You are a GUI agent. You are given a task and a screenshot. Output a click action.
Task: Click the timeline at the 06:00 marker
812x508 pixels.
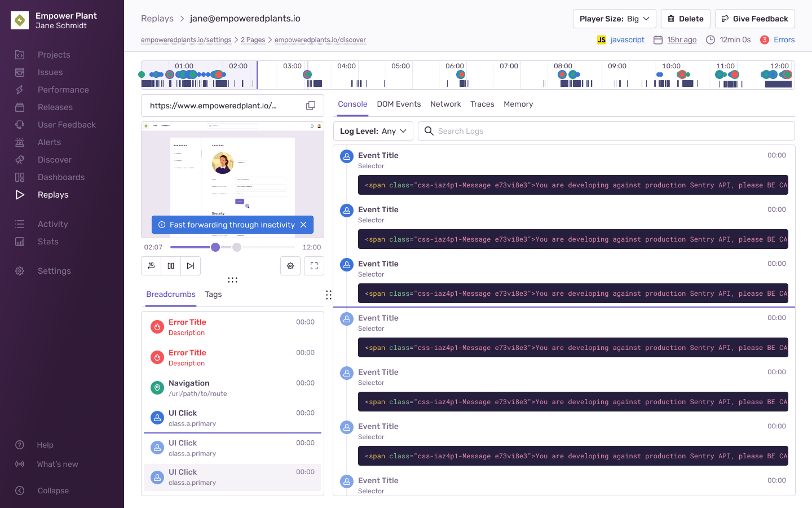click(x=454, y=66)
